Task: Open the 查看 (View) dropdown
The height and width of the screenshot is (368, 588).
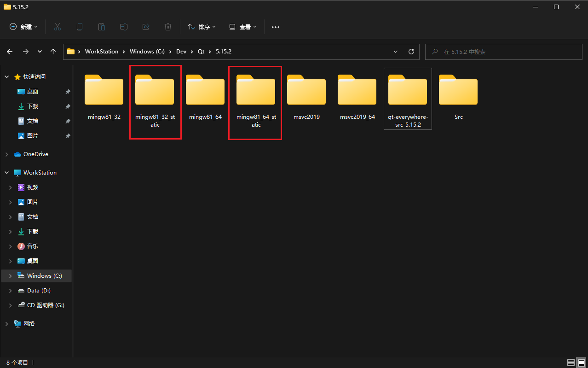Action: point(243,27)
